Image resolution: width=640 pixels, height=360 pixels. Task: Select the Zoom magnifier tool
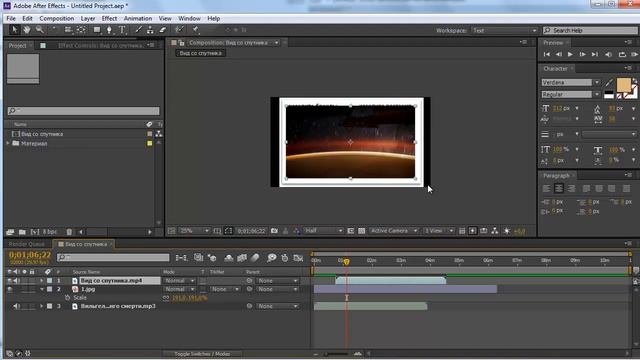click(x=40, y=29)
